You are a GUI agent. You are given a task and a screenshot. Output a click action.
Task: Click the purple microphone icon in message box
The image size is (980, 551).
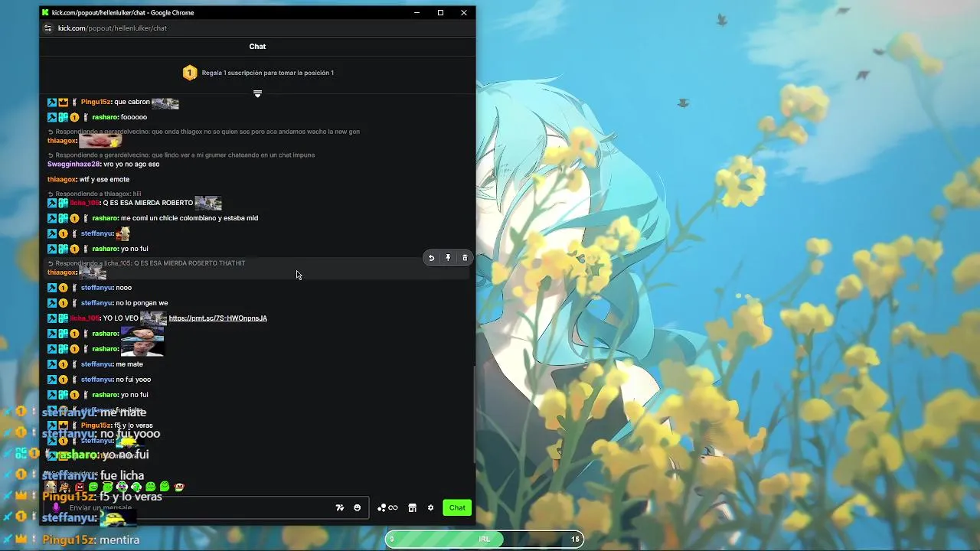(x=56, y=507)
